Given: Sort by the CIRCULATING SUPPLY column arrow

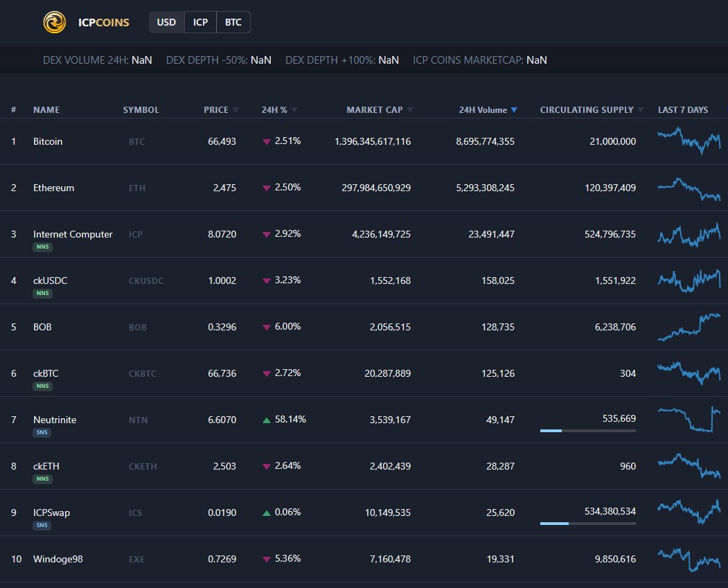Looking at the screenshot, I should tap(641, 110).
